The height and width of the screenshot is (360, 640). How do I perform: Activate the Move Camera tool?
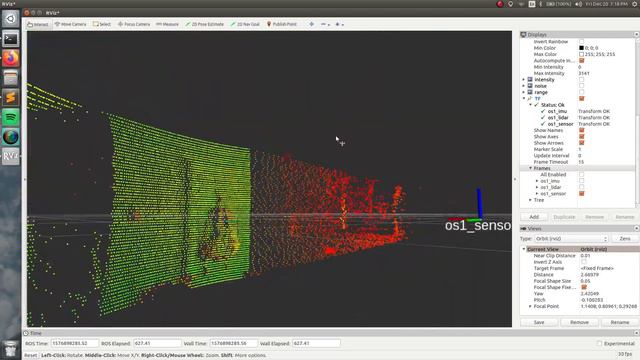[70, 24]
